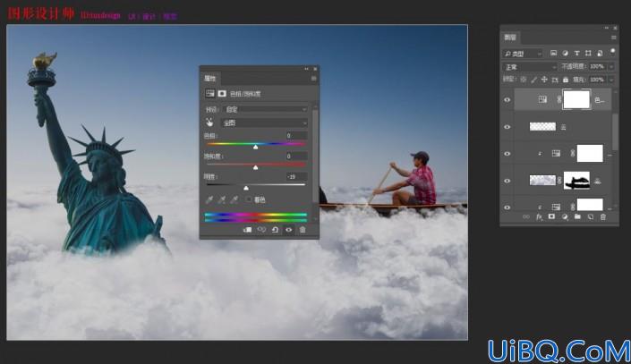Click the lightness value field showing -19
Screen dimensions: 631x364
click(296, 176)
